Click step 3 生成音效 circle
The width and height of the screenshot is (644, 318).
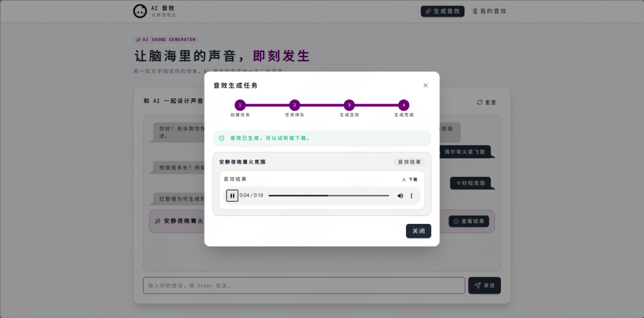pos(349,105)
